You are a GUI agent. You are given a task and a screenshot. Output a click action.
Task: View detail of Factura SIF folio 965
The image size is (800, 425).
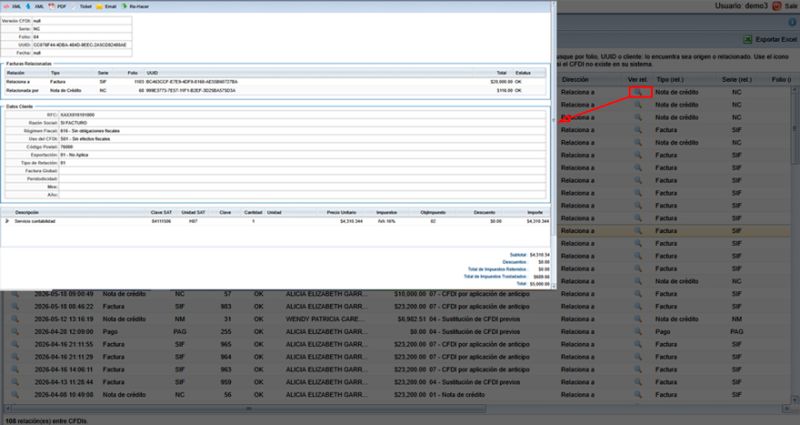[x=15, y=344]
